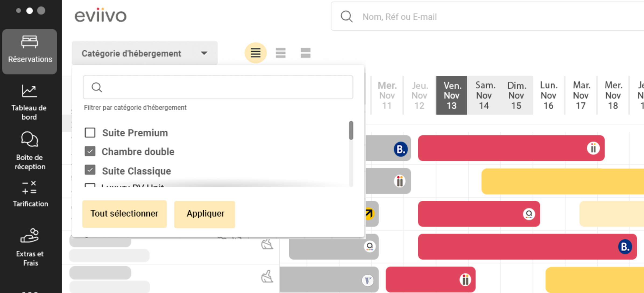Uncheck the Chambre double checkbox
Screen dimensions: 644x293
pyautogui.click(x=90, y=151)
